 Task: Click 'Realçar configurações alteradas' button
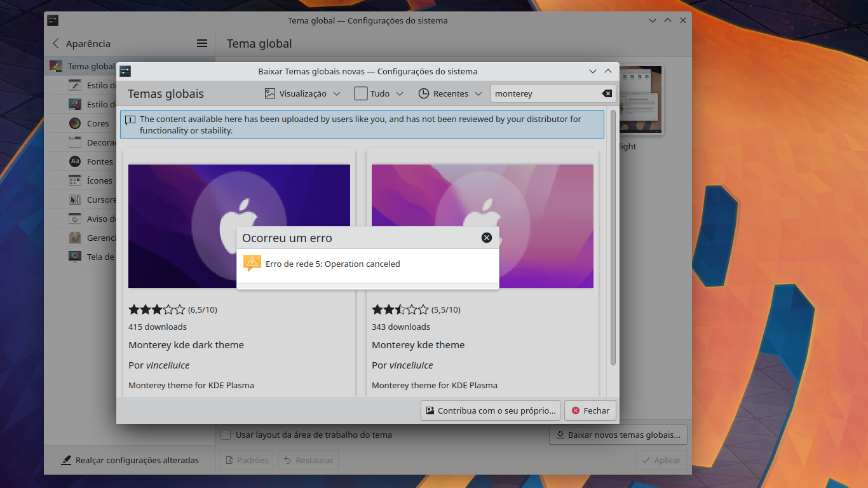coord(130,460)
